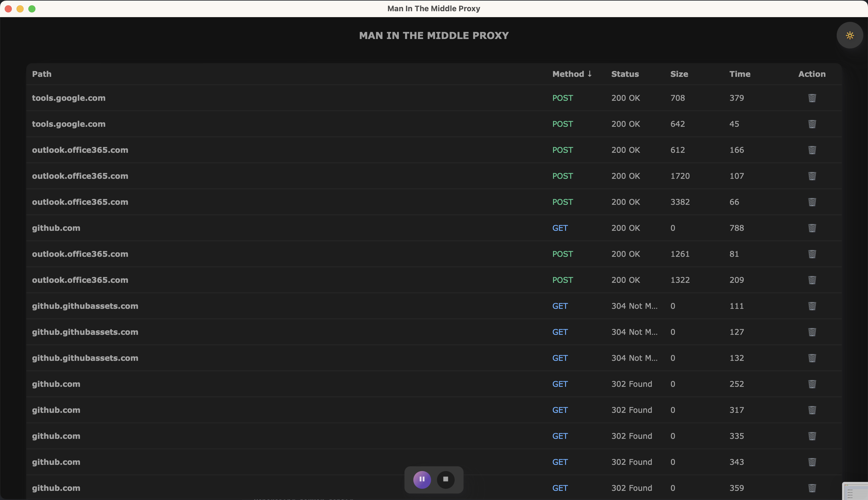Sort table by Method column header
This screenshot has width=868, height=500.
click(568, 74)
